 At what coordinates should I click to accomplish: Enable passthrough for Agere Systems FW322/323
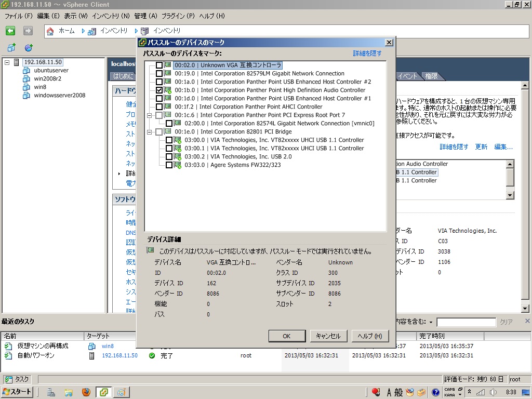169,165
